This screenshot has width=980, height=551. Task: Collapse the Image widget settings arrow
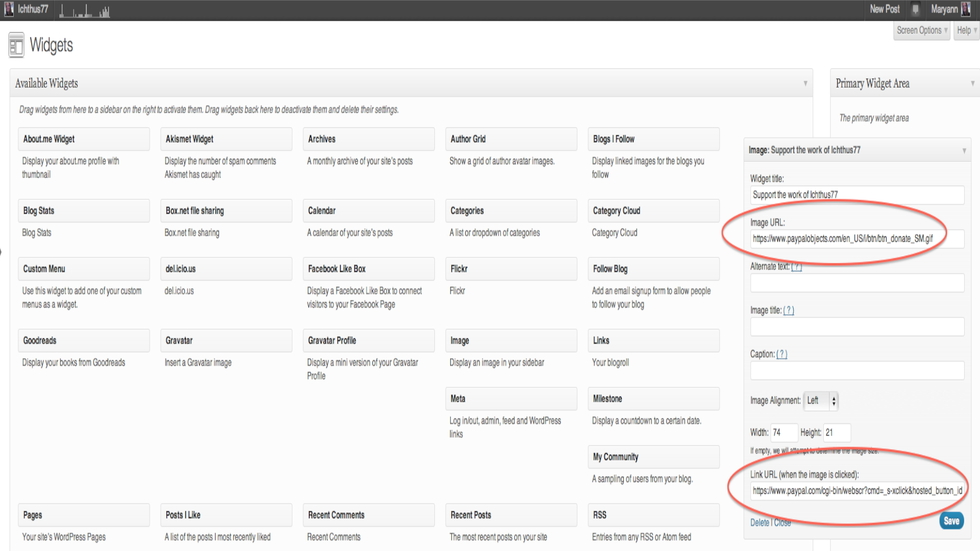[x=964, y=151]
